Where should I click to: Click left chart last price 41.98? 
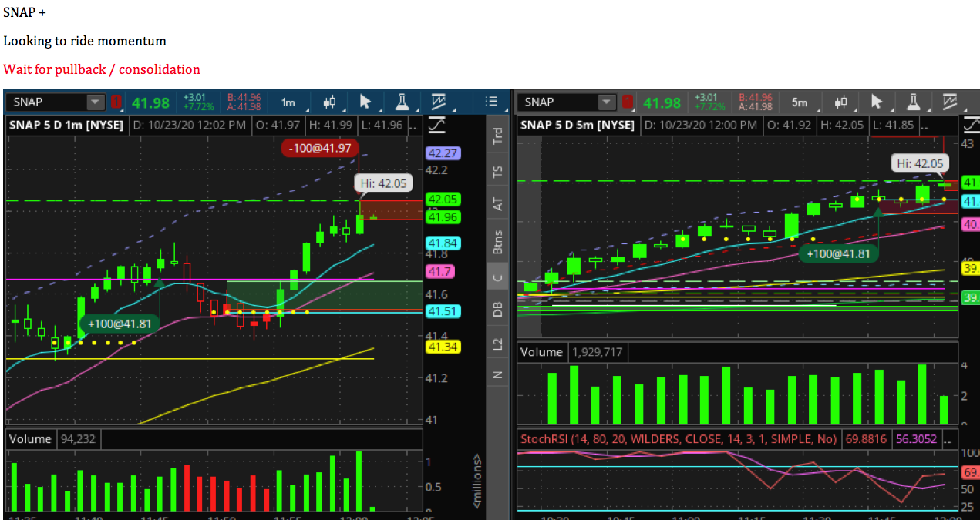150,102
